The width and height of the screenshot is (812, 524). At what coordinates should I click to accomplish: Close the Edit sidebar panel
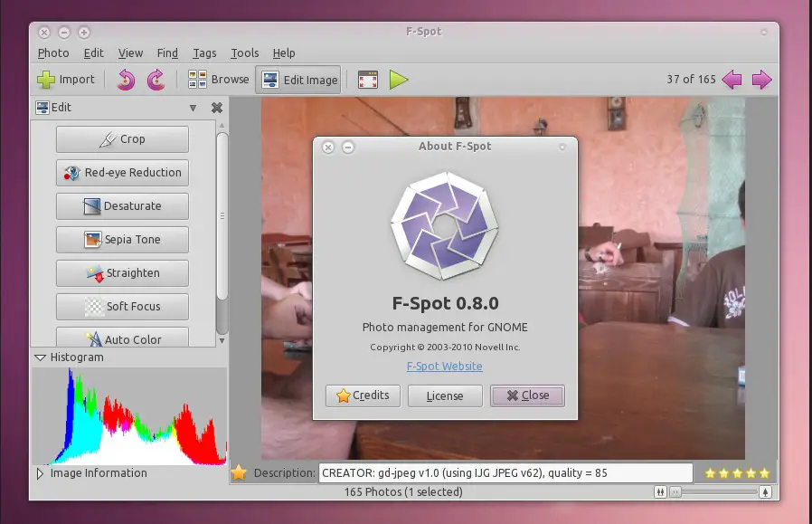coord(217,108)
